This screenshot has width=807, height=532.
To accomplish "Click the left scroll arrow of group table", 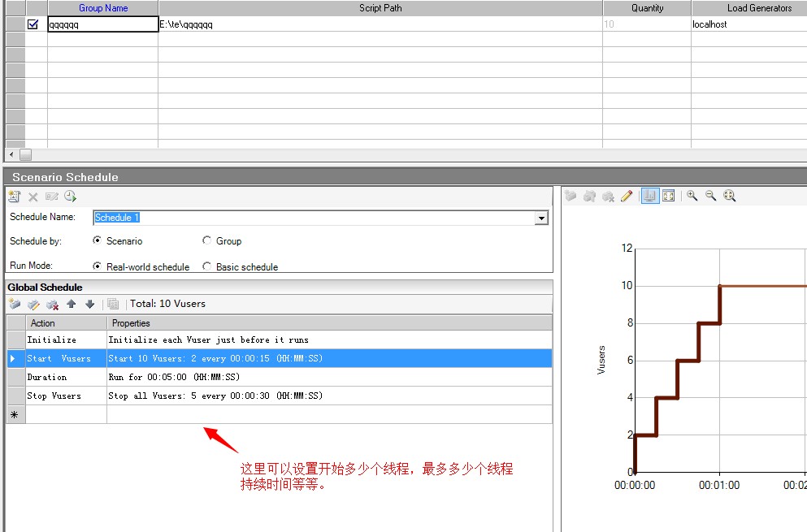I will (11, 154).
